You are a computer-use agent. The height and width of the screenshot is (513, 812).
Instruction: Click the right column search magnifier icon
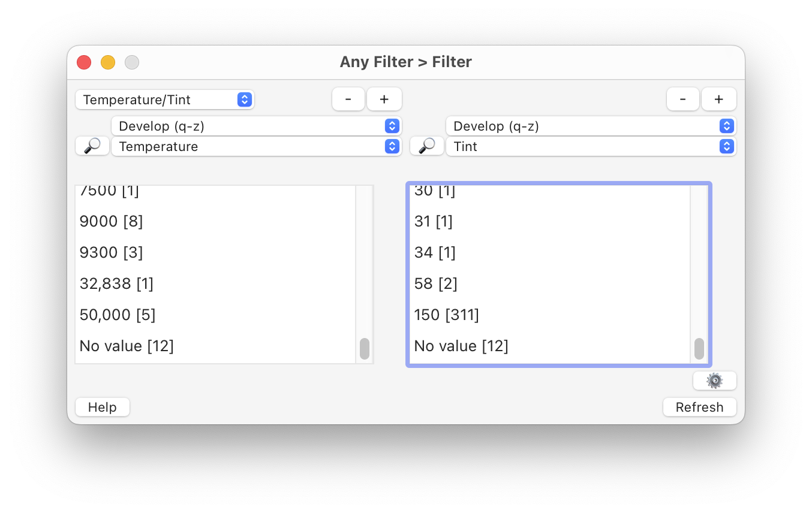point(427,146)
